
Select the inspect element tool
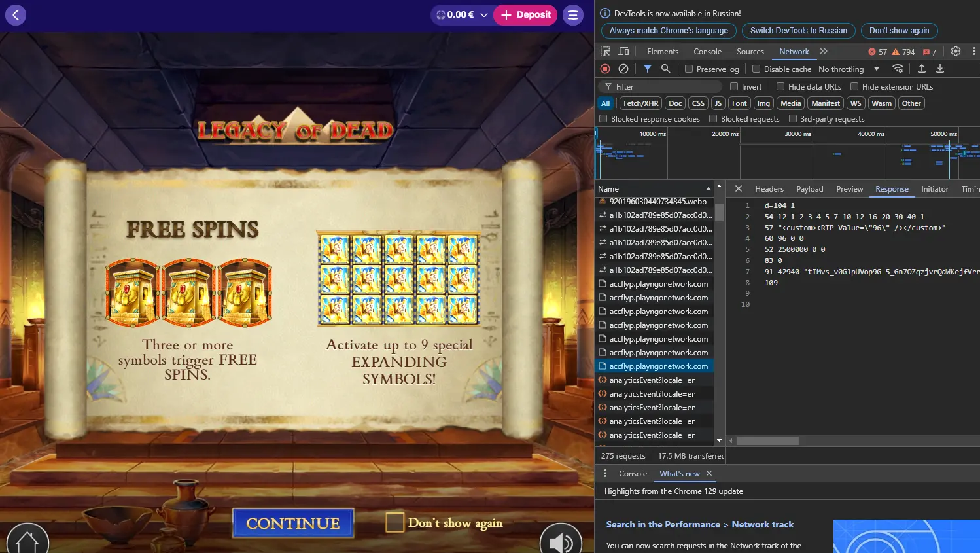(x=605, y=51)
